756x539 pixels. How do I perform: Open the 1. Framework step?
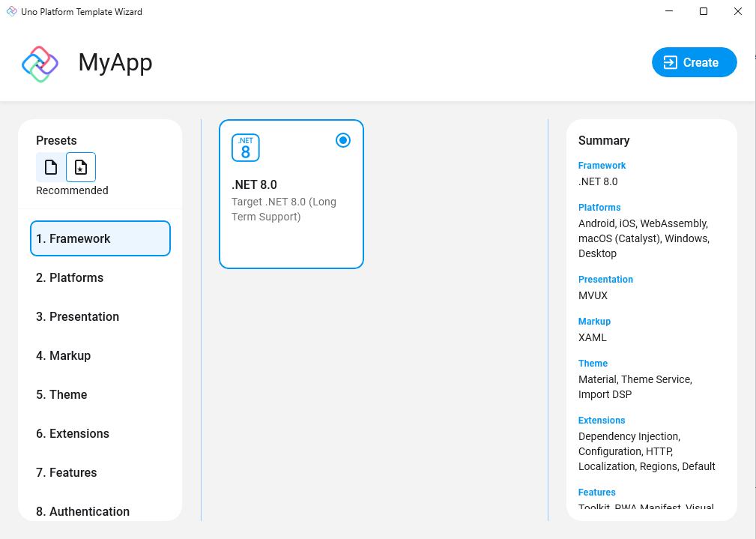(x=100, y=238)
